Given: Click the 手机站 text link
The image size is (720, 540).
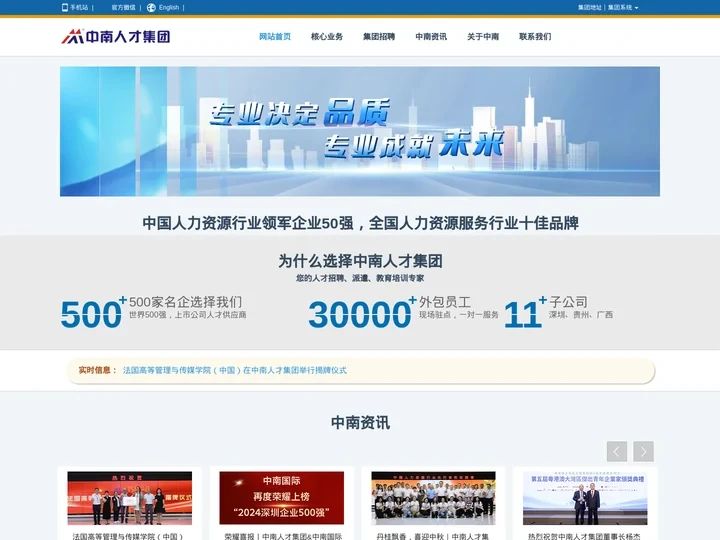Looking at the screenshot, I should pos(79,7).
